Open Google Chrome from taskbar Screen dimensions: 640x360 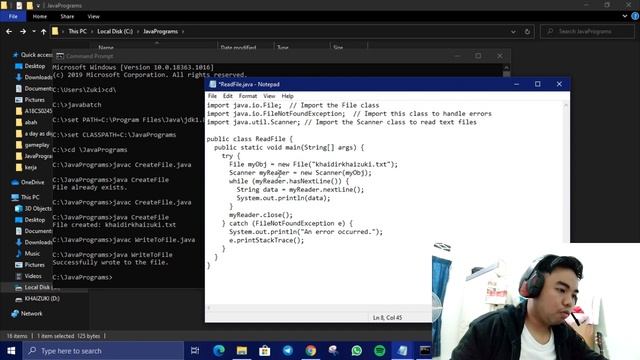(311, 351)
